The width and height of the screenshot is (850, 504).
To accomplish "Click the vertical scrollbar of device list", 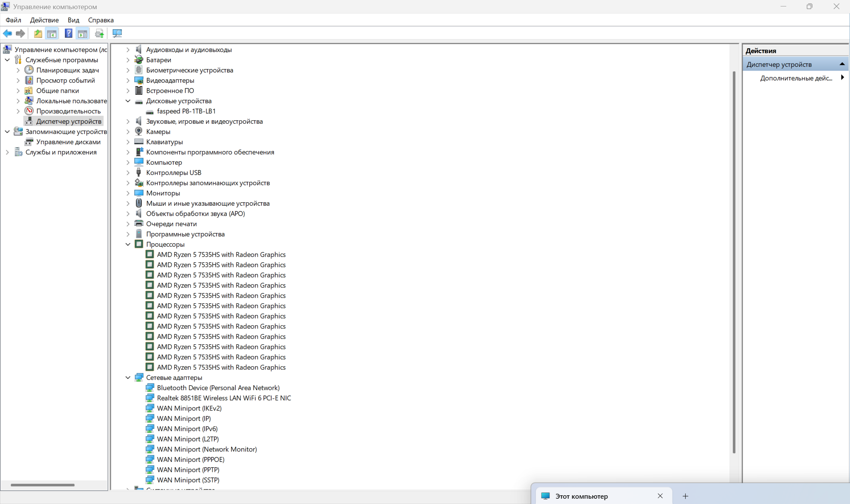I will click(x=734, y=262).
